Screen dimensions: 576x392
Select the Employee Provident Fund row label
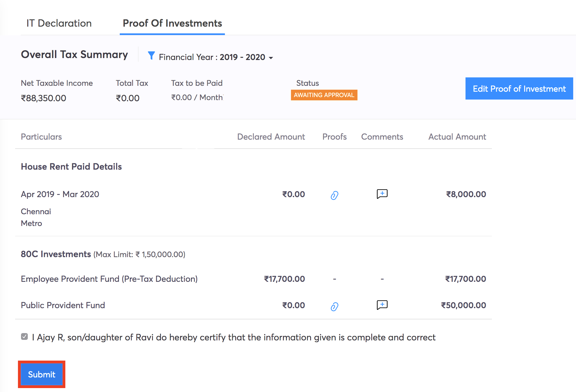(x=109, y=279)
